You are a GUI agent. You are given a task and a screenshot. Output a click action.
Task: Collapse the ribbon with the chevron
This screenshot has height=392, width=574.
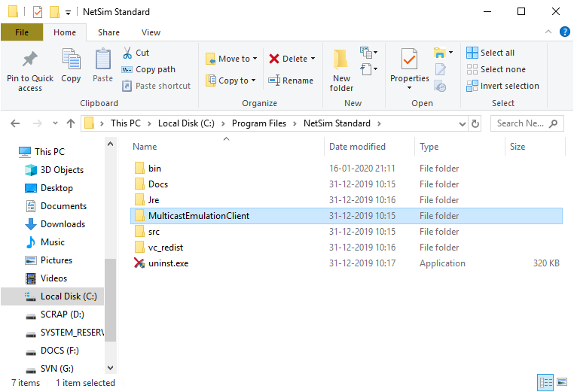pos(548,32)
